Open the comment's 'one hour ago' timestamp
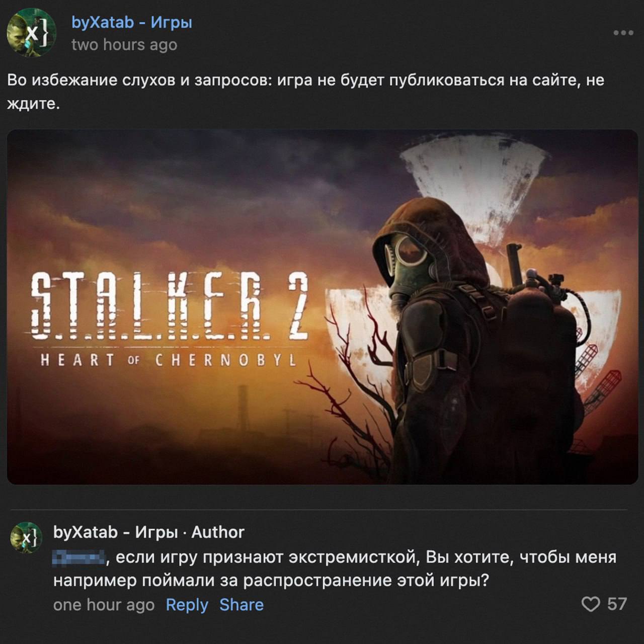 pyautogui.click(x=104, y=604)
